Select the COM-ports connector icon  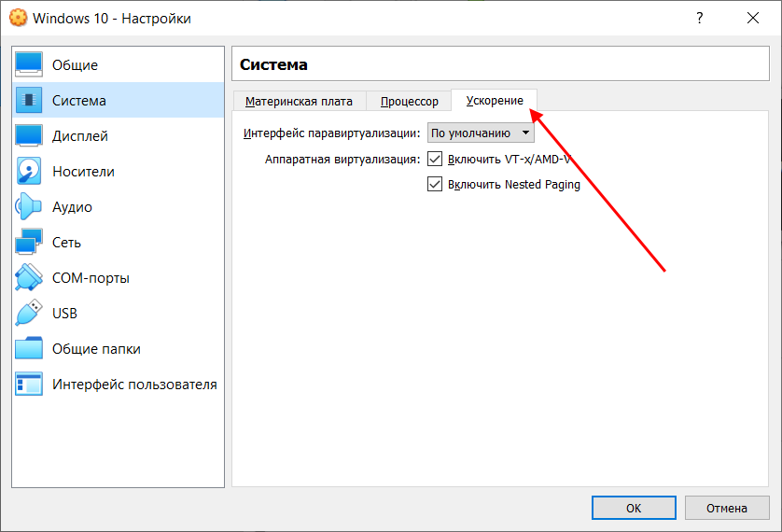click(29, 278)
